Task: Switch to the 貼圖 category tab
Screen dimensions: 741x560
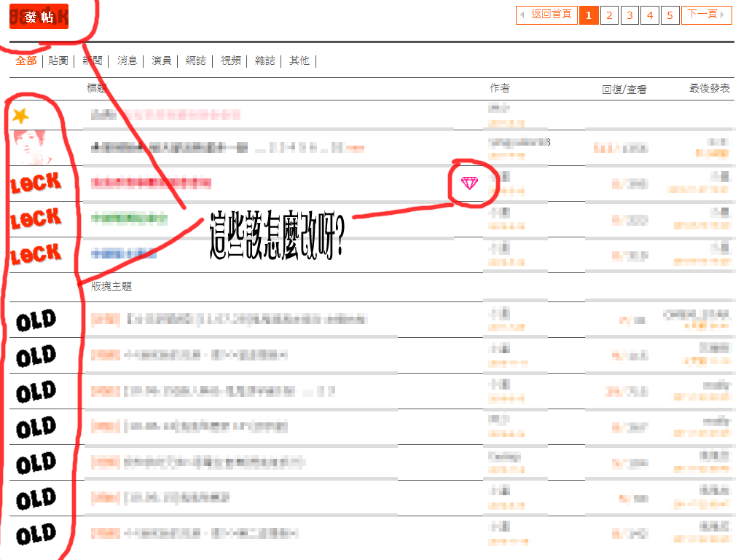Action: (x=58, y=60)
